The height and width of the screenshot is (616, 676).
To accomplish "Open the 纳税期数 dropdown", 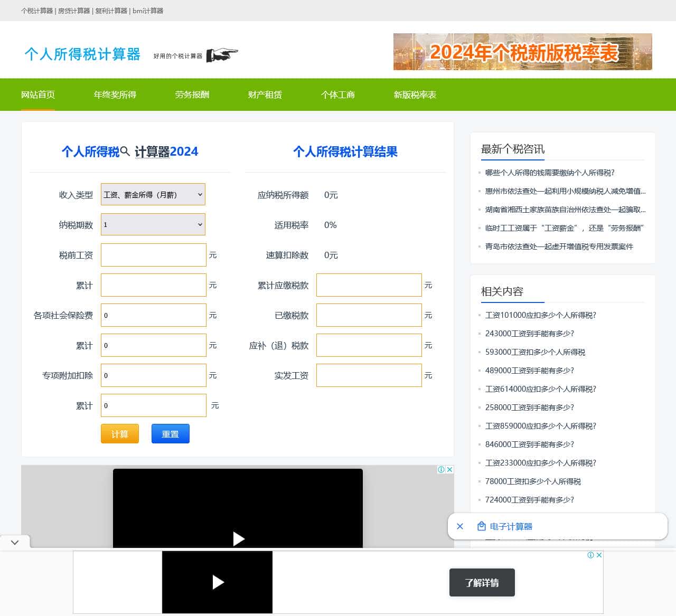I will [153, 225].
